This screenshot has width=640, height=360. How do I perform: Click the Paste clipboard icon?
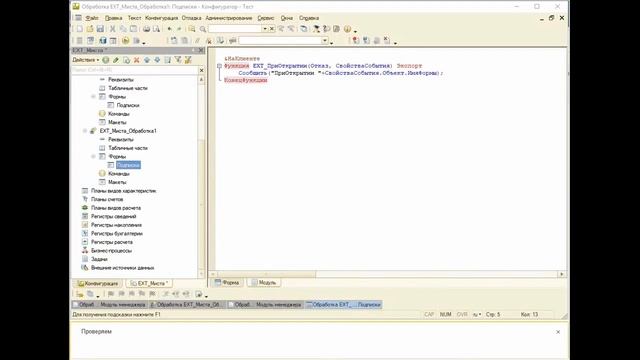(133, 29)
